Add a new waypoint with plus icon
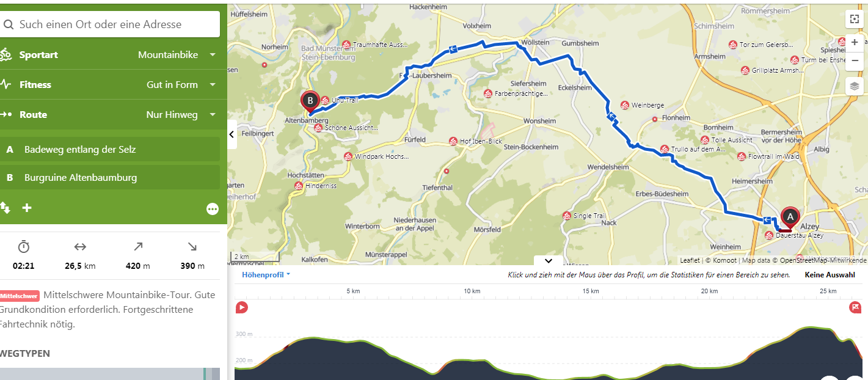 coord(27,208)
